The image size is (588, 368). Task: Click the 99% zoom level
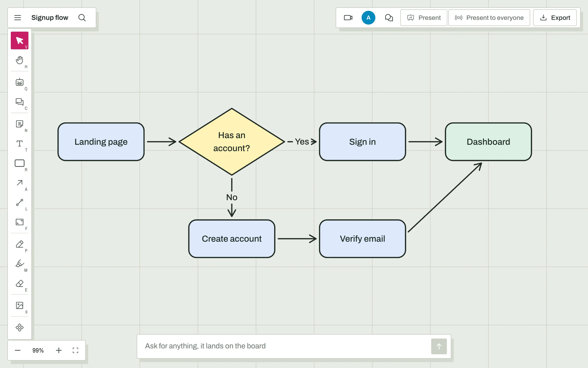click(38, 350)
